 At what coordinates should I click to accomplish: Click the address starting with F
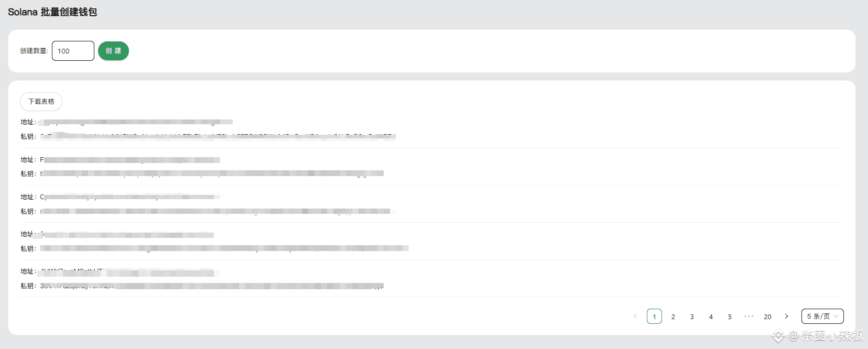[130, 160]
